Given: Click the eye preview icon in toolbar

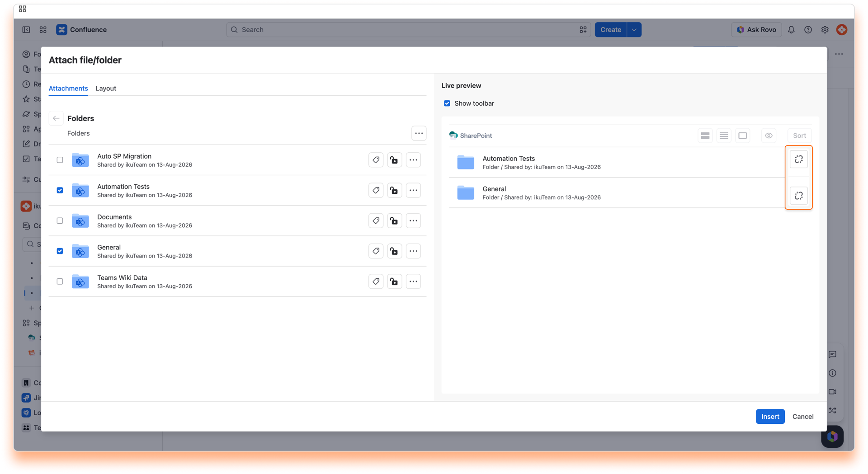Looking at the screenshot, I should point(769,136).
